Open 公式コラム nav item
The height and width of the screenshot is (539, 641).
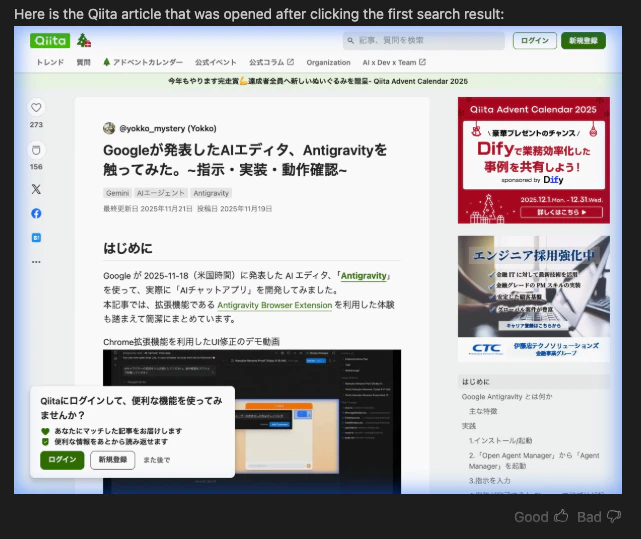(271, 62)
